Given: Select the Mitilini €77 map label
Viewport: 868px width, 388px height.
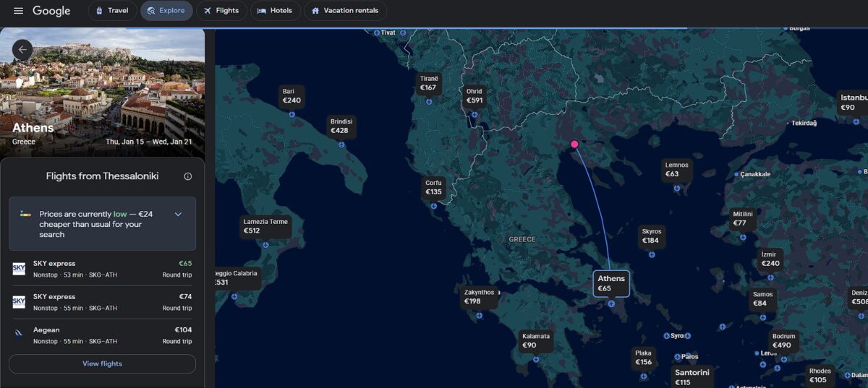Looking at the screenshot, I should click(x=743, y=218).
